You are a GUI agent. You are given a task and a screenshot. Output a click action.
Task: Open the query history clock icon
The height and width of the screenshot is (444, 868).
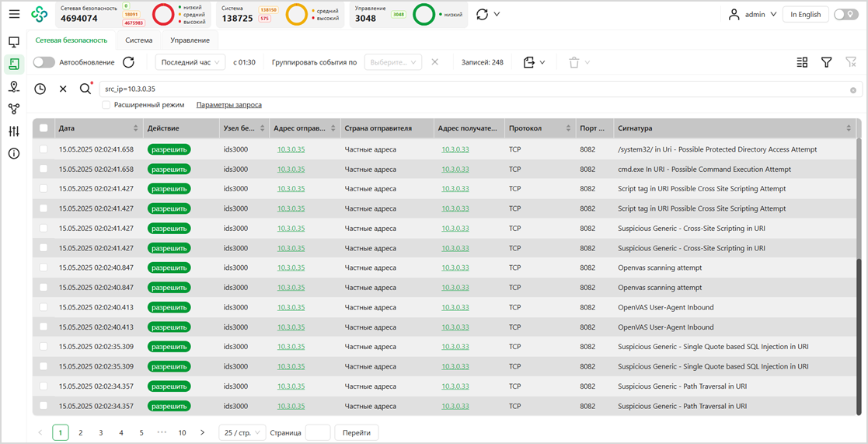coord(40,89)
